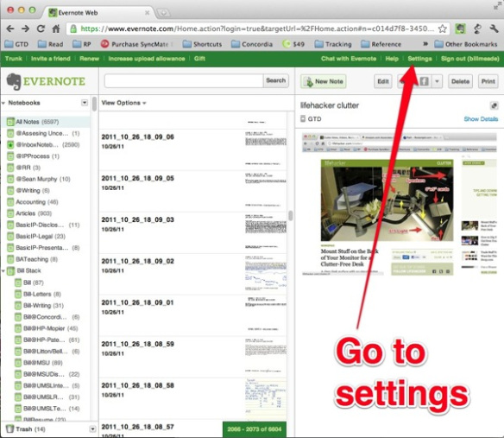Open the GTD bookmarks folder

point(16,44)
